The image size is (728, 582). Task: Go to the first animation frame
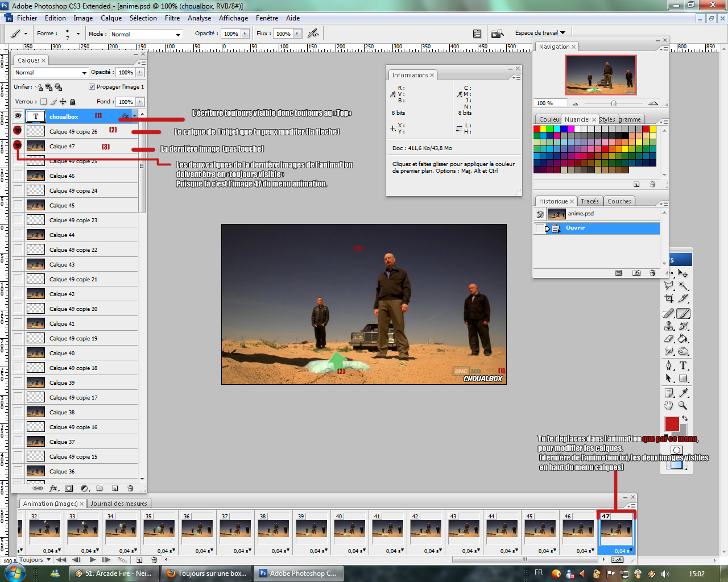[x=61, y=560]
